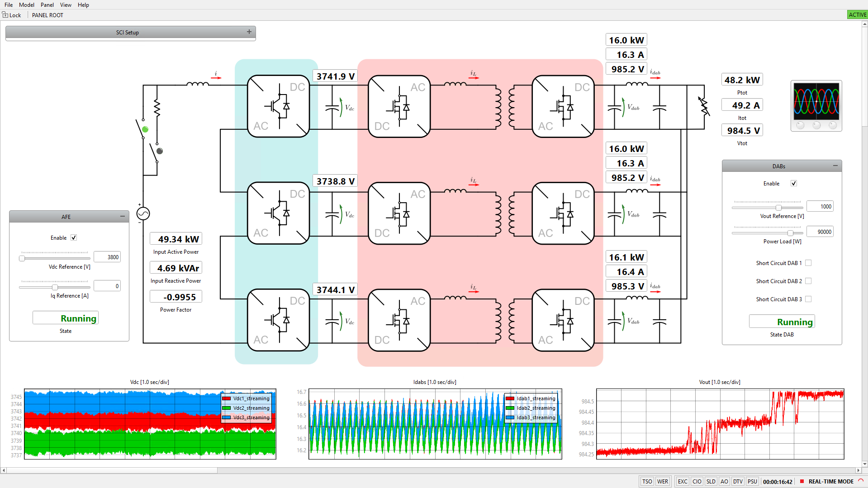
Task: Click the top AFE AC/DC converter block
Action: [279, 106]
